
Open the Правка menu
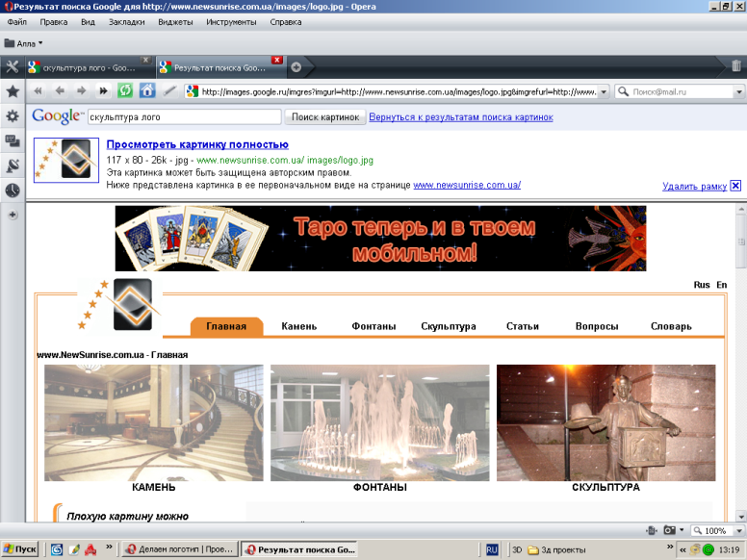[x=53, y=22]
